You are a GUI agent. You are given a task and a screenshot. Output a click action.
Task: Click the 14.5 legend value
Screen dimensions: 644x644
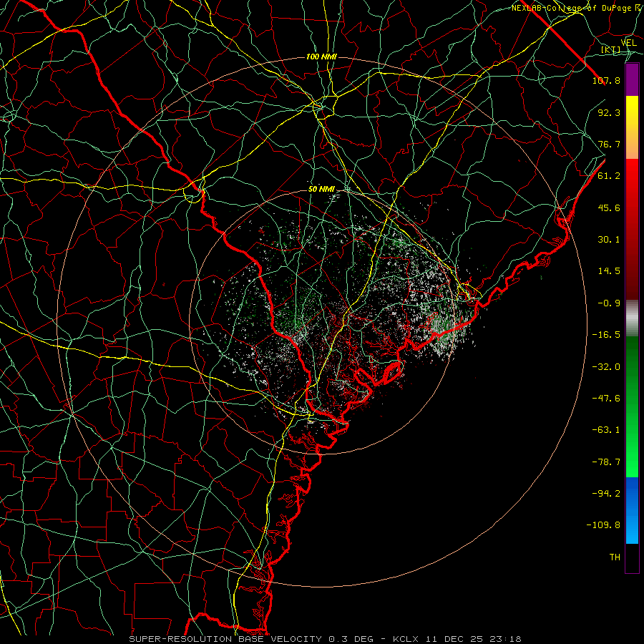pyautogui.click(x=609, y=271)
